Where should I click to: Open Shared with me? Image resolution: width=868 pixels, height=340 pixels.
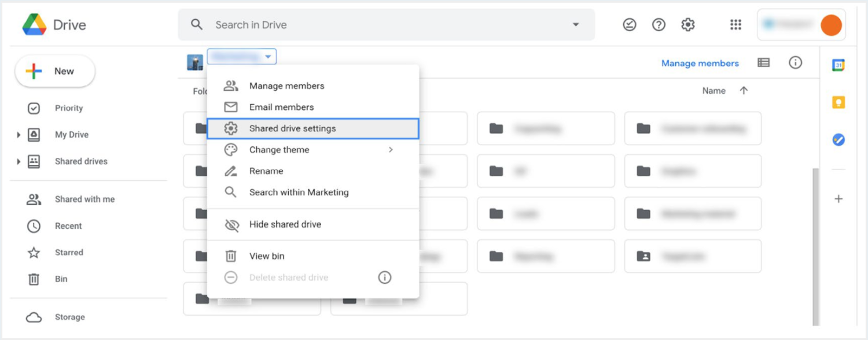pos(84,199)
